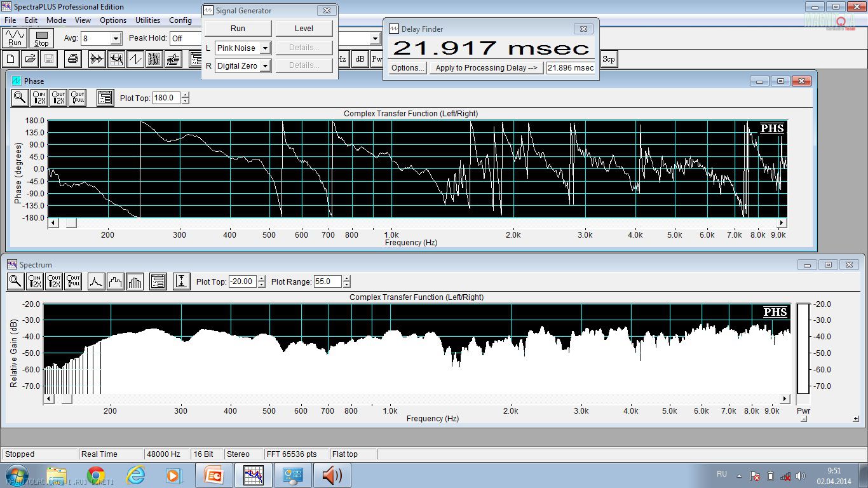Click left scroll arrow of Spectrum plot
The width and height of the screenshot is (868, 488).
(48, 399)
